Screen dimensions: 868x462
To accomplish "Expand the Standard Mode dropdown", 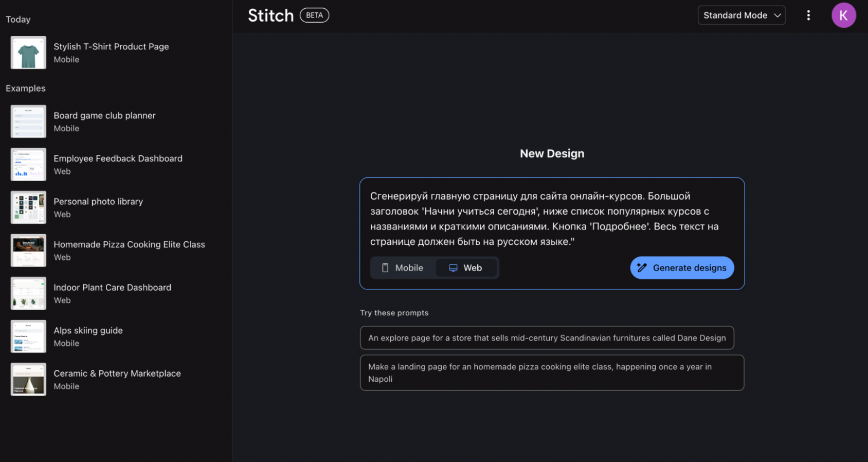I will click(x=742, y=15).
